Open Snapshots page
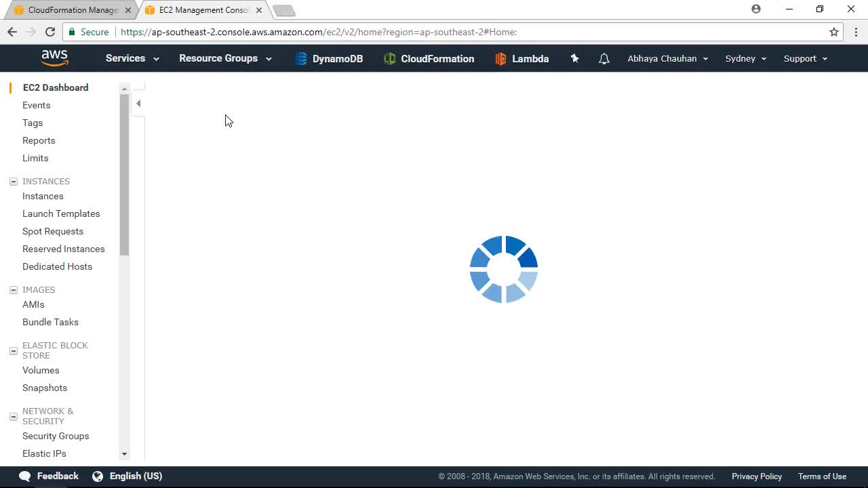This screenshot has width=868, height=488. click(45, 388)
